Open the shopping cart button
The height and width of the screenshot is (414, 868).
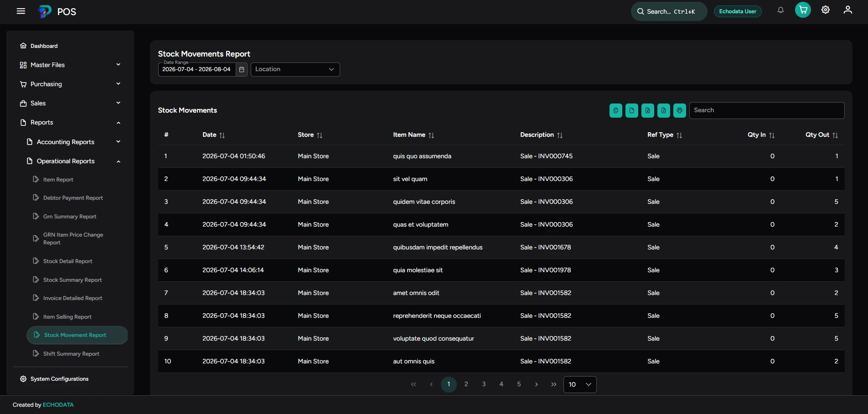click(x=803, y=10)
